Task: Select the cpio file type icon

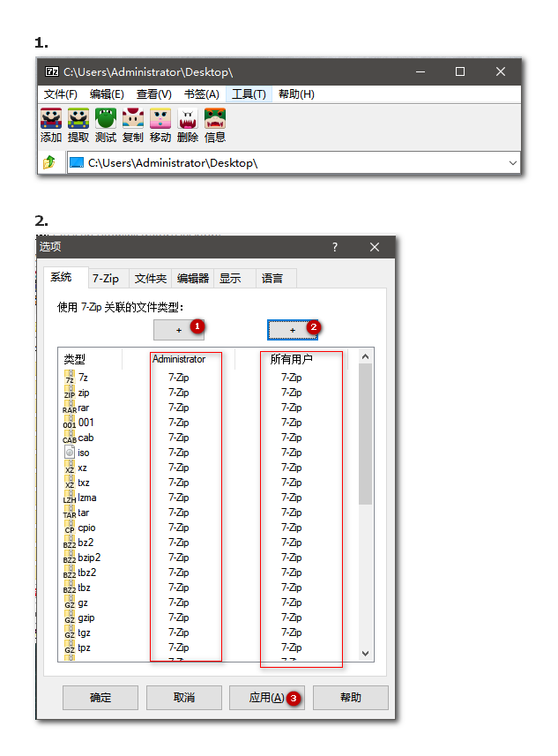Action: pyautogui.click(x=70, y=528)
